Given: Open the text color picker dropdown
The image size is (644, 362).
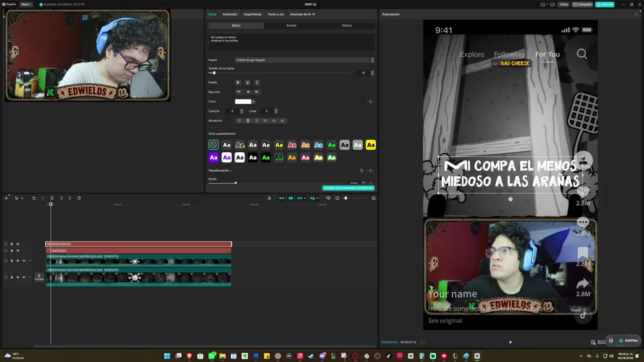Looking at the screenshot, I should pyautogui.click(x=254, y=102).
